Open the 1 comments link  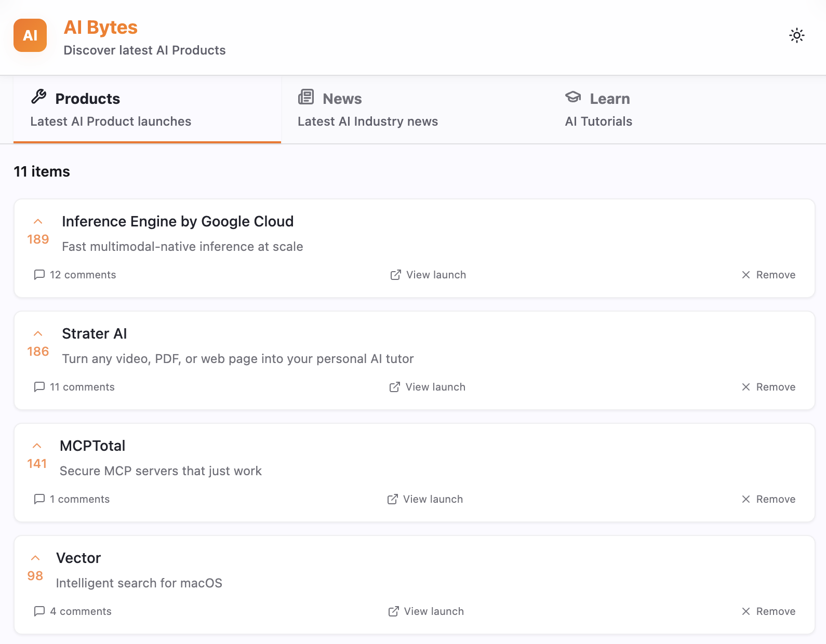pyautogui.click(x=72, y=499)
